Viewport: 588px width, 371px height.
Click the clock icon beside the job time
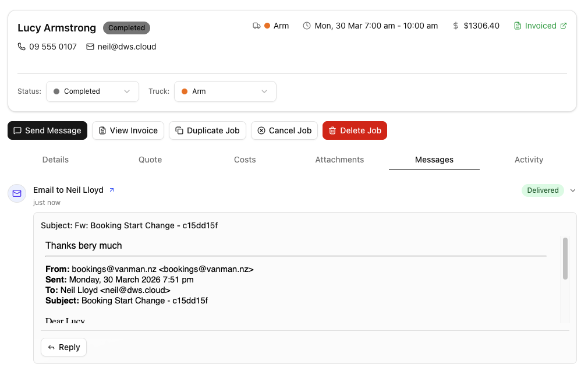tap(307, 26)
